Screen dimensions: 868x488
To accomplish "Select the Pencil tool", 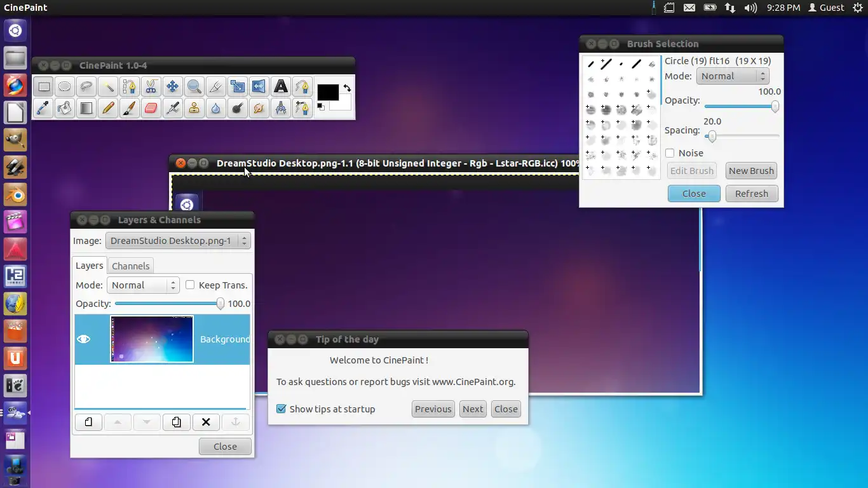I will pyautogui.click(x=108, y=108).
